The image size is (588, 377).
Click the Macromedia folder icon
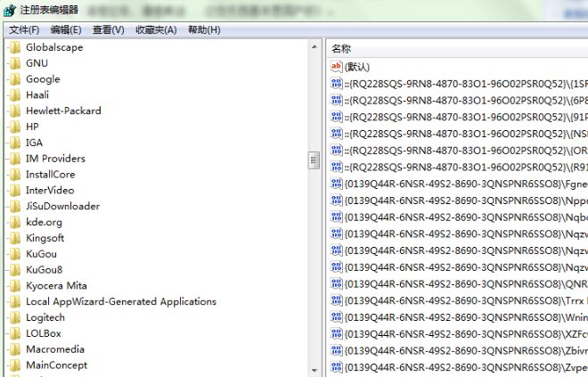tap(14, 349)
